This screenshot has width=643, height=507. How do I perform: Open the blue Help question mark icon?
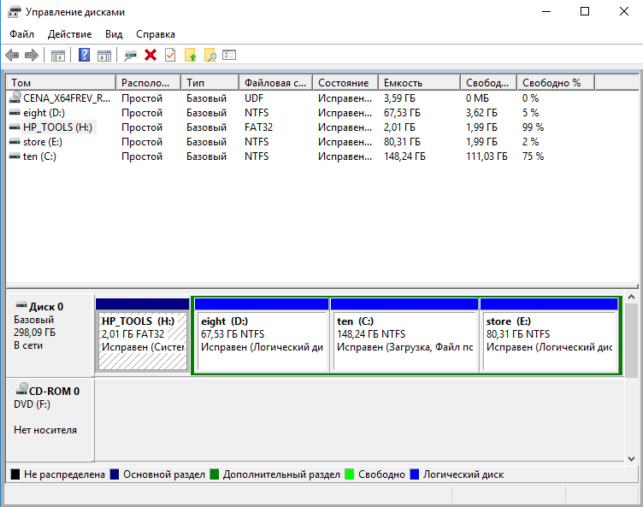tap(84, 55)
